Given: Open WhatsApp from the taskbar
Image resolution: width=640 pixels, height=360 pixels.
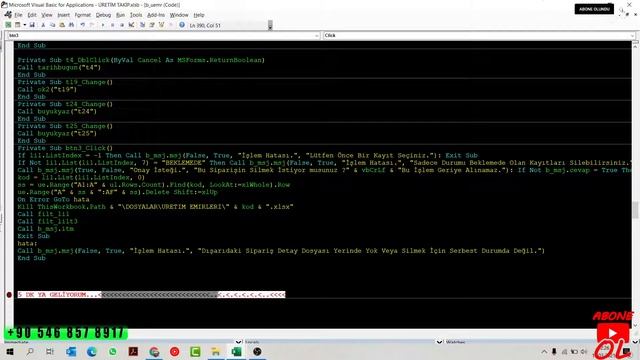Looking at the screenshot, I should (112, 351).
